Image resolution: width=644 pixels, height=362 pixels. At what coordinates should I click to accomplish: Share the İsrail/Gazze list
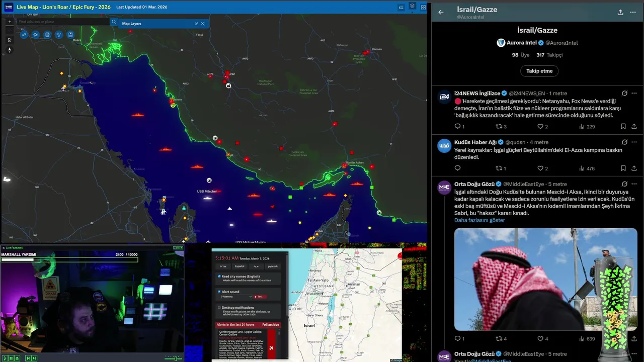(620, 12)
